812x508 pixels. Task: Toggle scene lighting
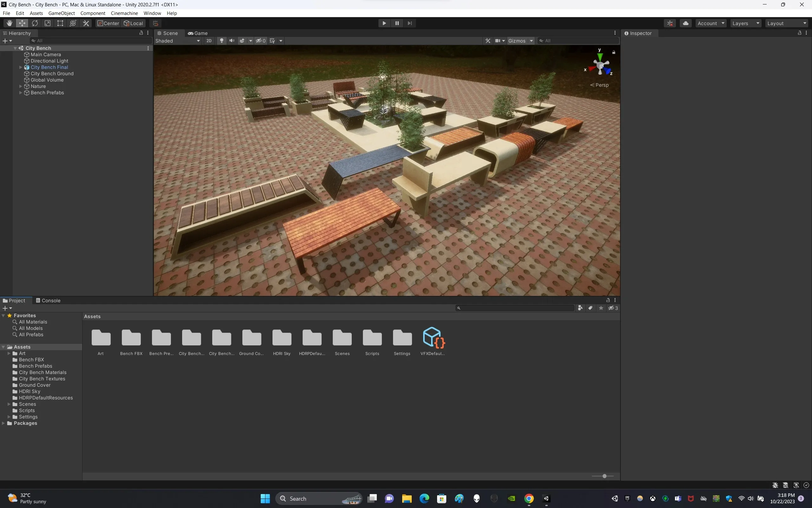tap(221, 41)
